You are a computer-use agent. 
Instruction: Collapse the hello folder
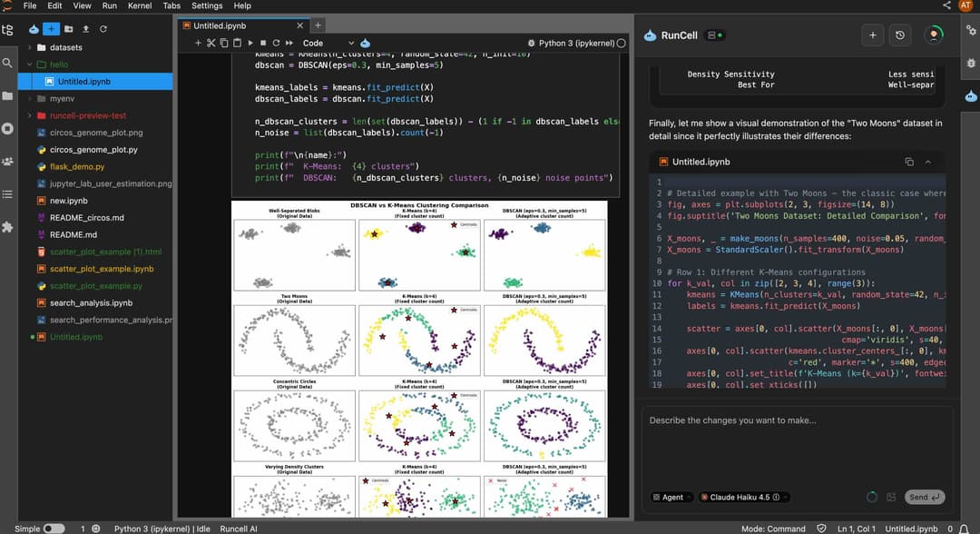[x=29, y=64]
